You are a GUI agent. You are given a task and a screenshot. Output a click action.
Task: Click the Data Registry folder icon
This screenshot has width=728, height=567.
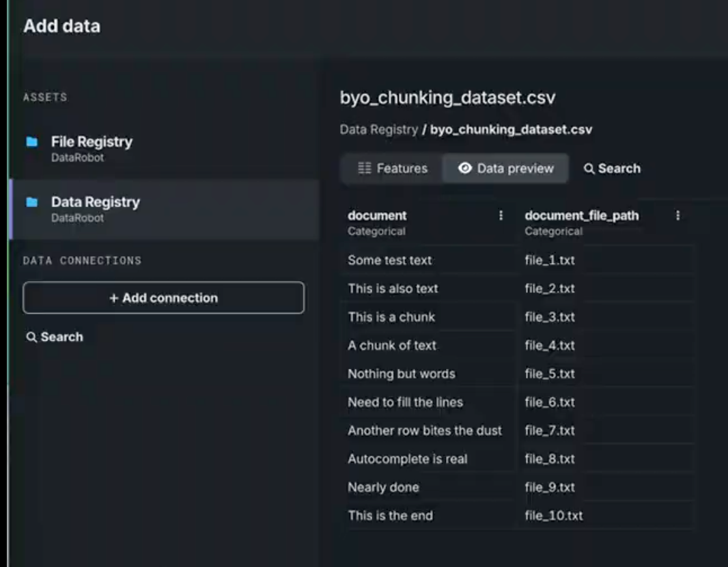[x=31, y=202]
